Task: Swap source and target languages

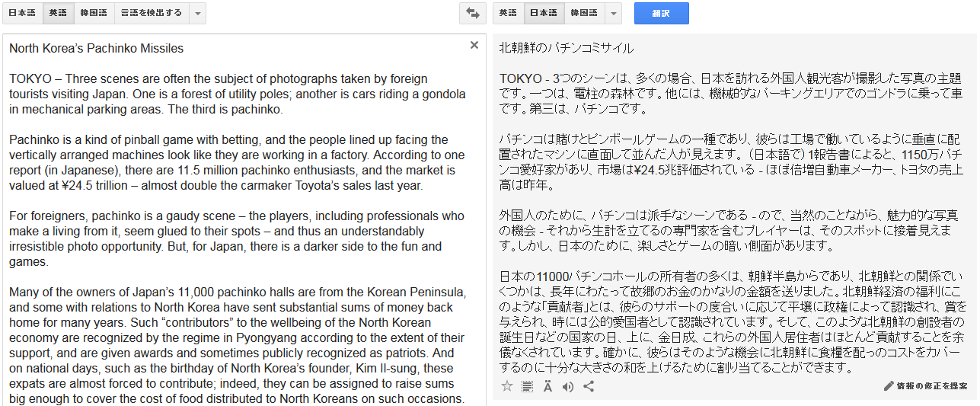Action: point(472,13)
